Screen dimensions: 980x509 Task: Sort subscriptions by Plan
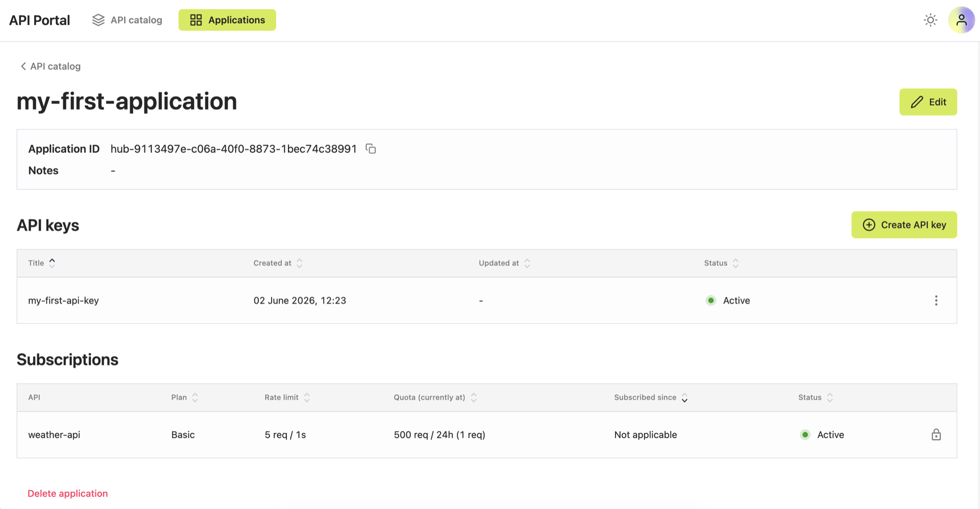click(185, 397)
